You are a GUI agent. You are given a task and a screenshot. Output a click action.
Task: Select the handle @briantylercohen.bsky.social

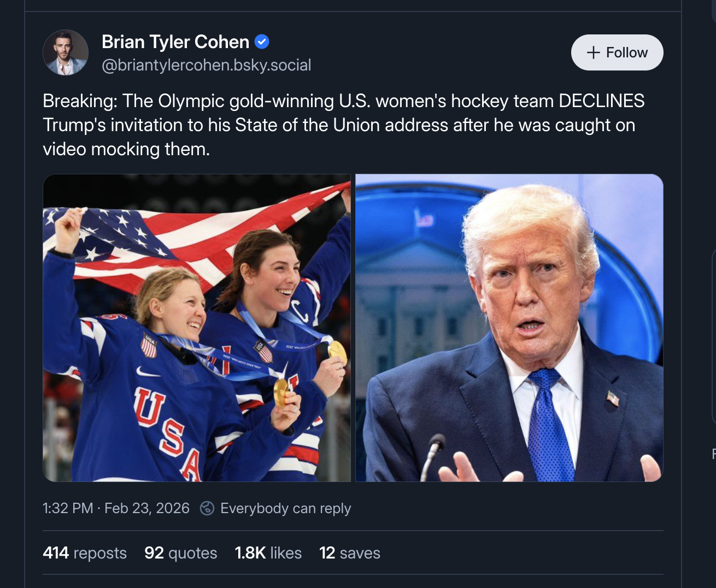point(206,65)
